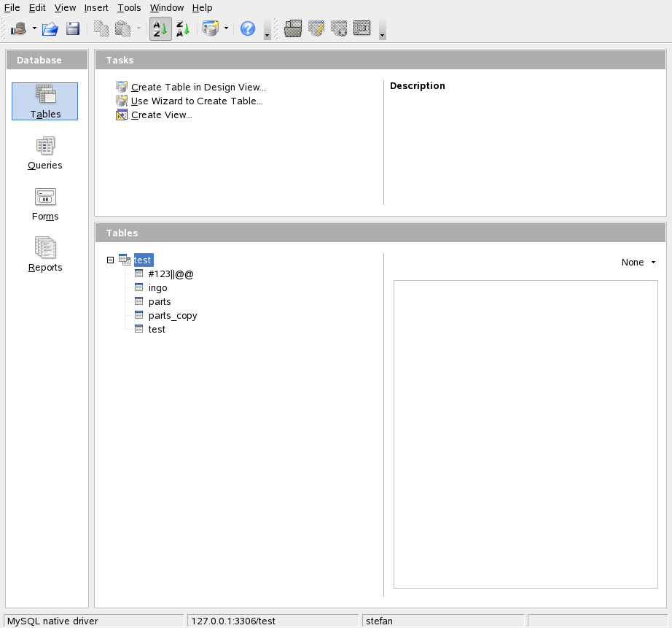Toggle the Sort Ascending A-Z button

160,29
